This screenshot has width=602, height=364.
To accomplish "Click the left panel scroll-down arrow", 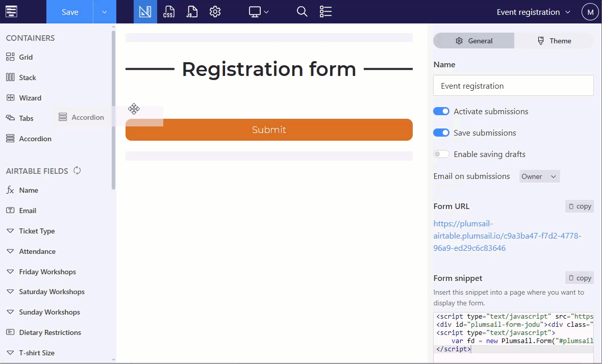I will [x=113, y=360].
